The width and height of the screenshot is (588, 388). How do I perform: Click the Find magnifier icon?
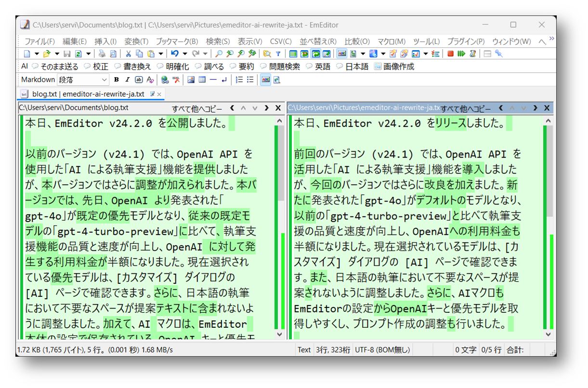tap(219, 54)
